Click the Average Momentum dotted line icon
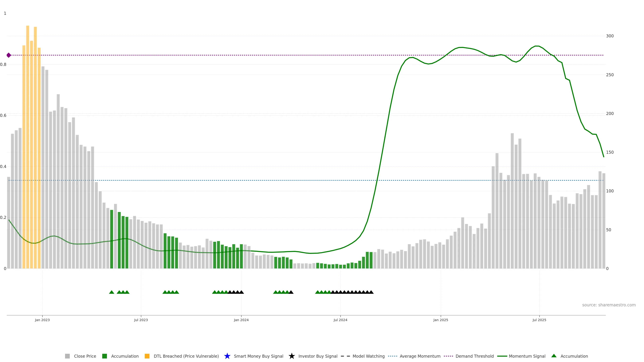 tap(392, 356)
